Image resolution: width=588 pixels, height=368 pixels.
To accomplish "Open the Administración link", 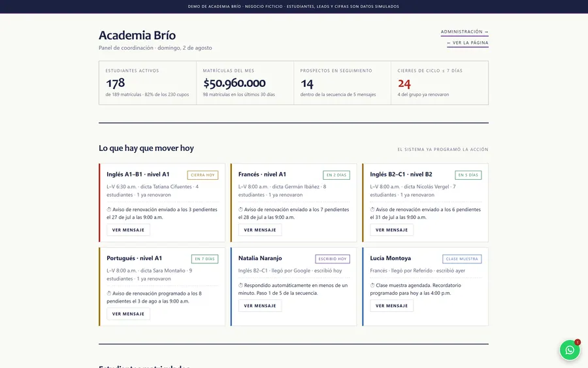I will (465, 32).
